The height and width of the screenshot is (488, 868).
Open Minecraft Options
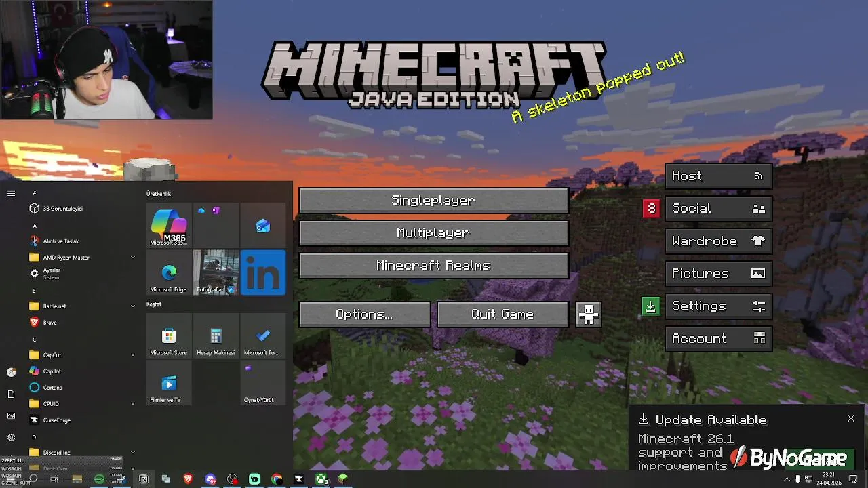click(x=364, y=314)
